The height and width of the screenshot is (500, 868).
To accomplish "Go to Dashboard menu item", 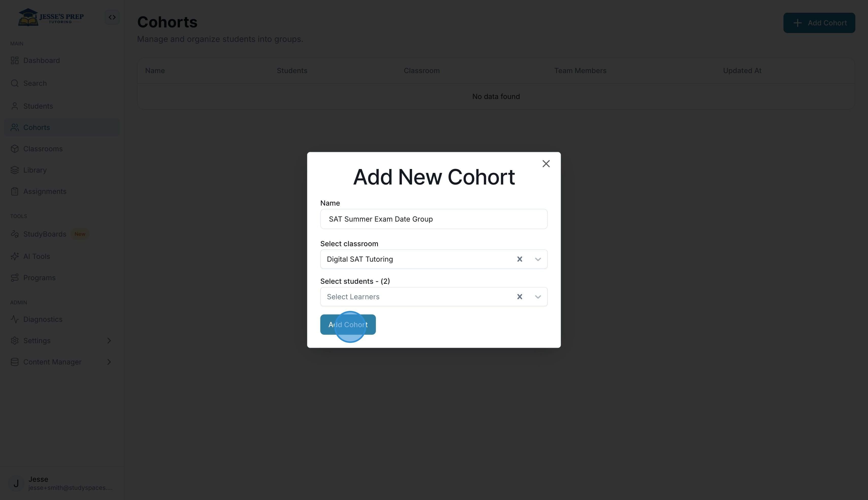I will pyautogui.click(x=42, y=60).
